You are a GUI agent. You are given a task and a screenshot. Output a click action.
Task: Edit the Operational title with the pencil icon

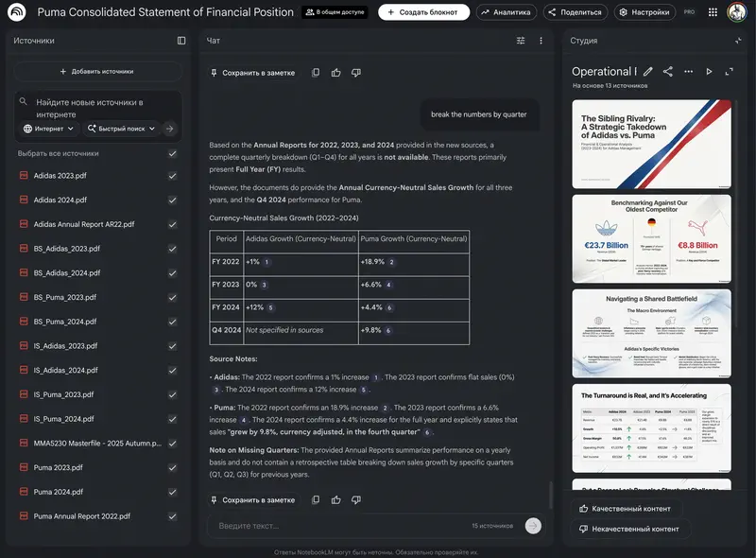(x=648, y=70)
